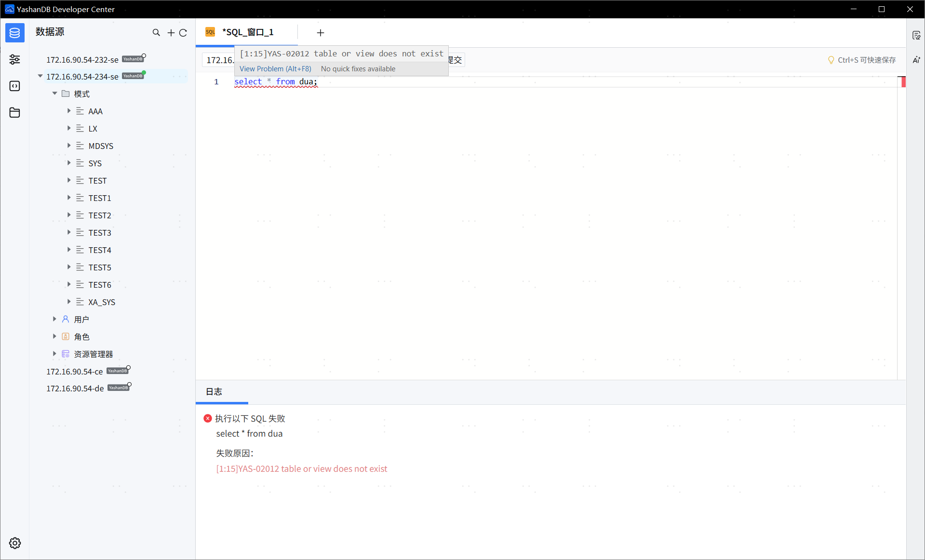Screen dimensions: 925x560
Task: Refresh the data source list
Action: (x=183, y=32)
